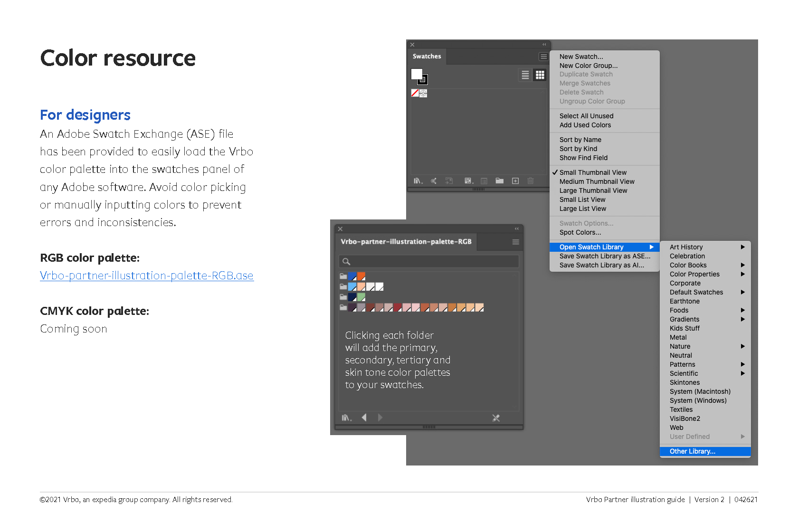Open the Vrbo-partner-illustration-palette-RGB.ase link

click(147, 275)
